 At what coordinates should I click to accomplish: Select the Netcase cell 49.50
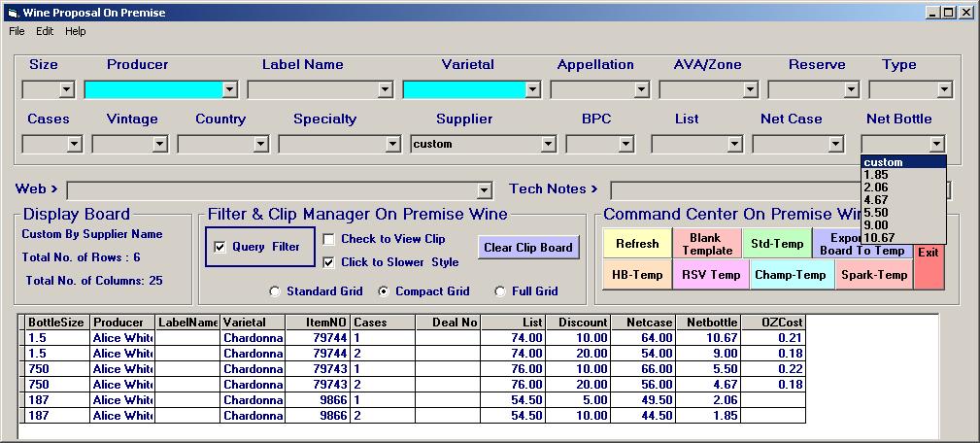click(x=643, y=400)
